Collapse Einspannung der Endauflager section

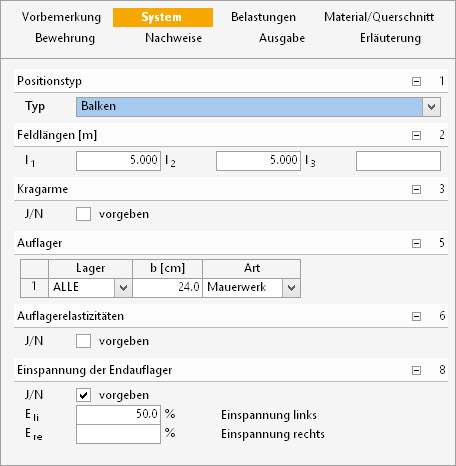pyautogui.click(x=416, y=370)
